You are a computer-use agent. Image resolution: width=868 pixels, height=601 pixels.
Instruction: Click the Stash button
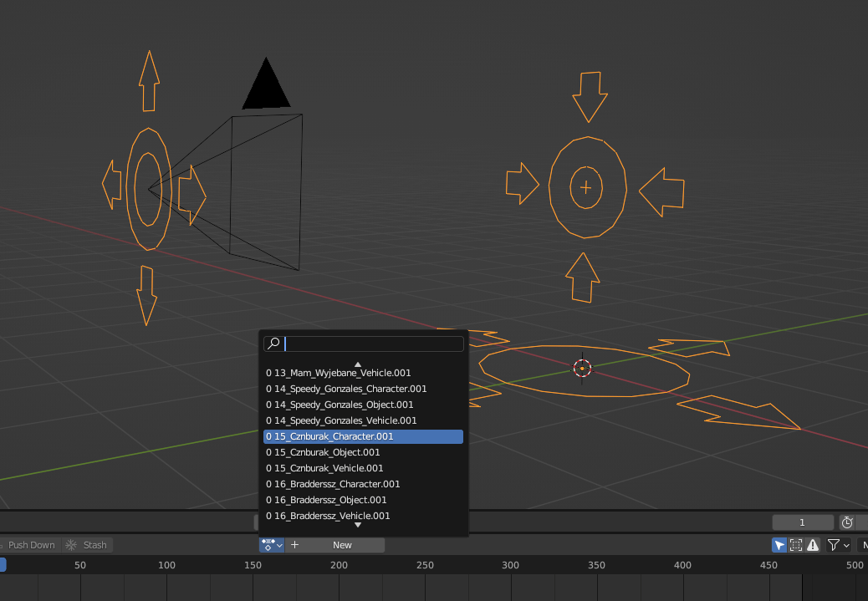click(87, 545)
